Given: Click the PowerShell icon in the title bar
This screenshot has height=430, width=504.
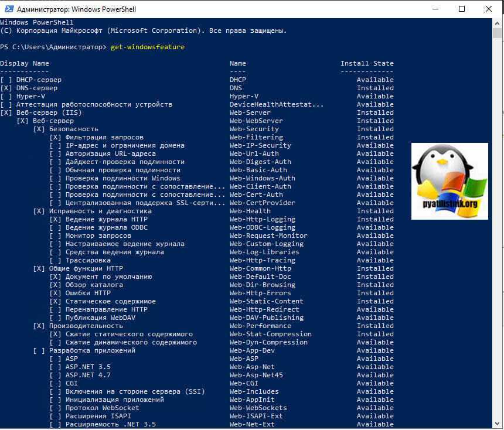Looking at the screenshot, I should click(x=8, y=9).
